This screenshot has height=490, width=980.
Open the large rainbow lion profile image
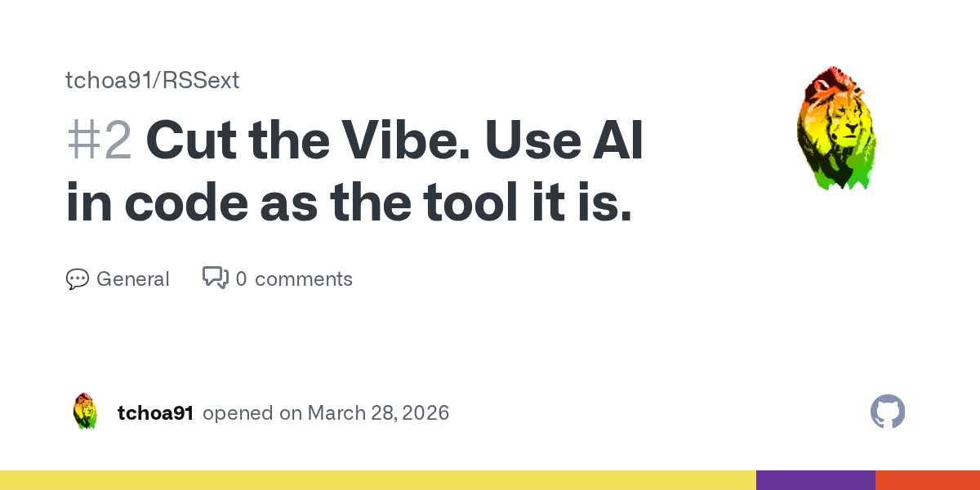point(836,129)
